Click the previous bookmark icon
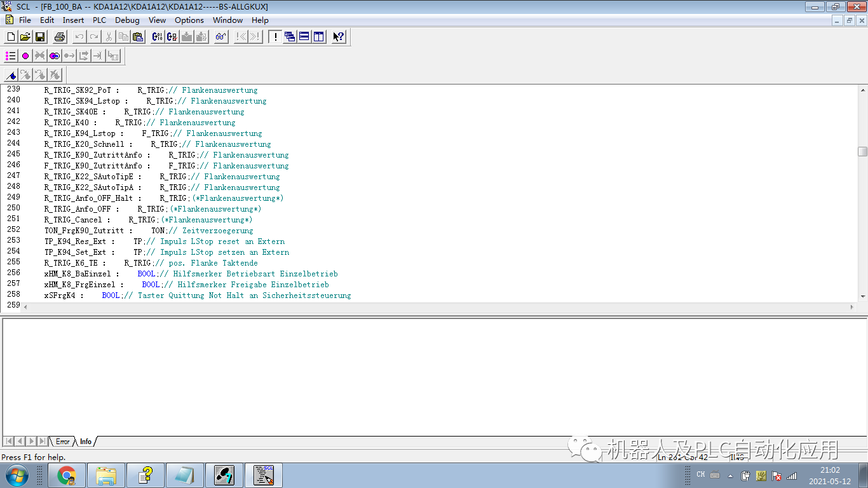 pos(40,75)
